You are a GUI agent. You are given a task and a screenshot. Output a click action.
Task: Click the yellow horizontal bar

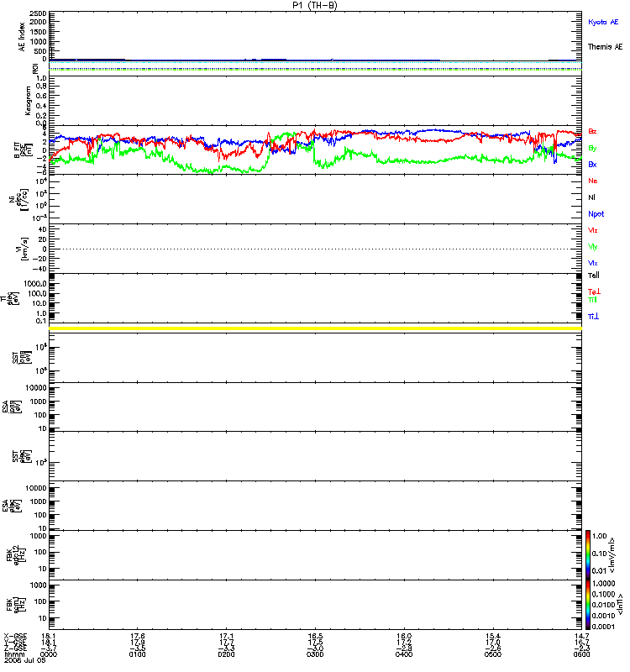(315, 328)
